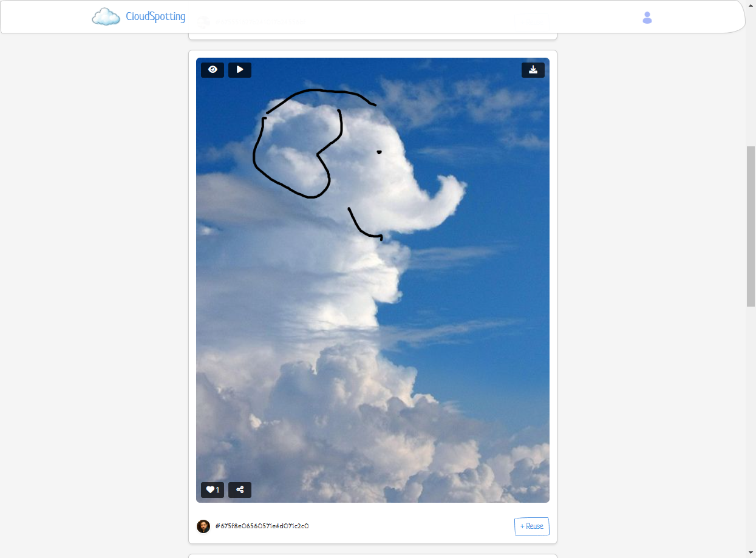The height and width of the screenshot is (558, 756).
Task: Open the author avatar beside the post ID
Action: pyautogui.click(x=203, y=526)
